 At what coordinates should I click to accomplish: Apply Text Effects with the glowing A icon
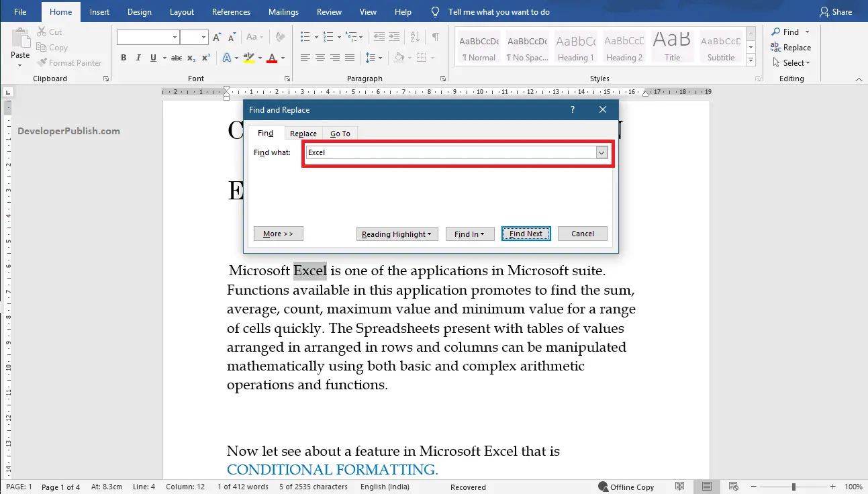coord(227,58)
